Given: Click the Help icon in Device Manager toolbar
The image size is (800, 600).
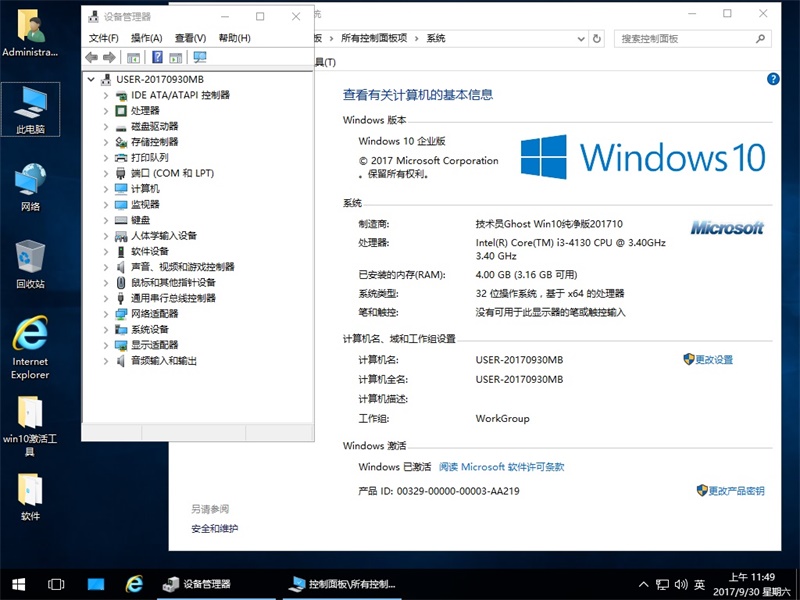Looking at the screenshot, I should tap(157, 57).
